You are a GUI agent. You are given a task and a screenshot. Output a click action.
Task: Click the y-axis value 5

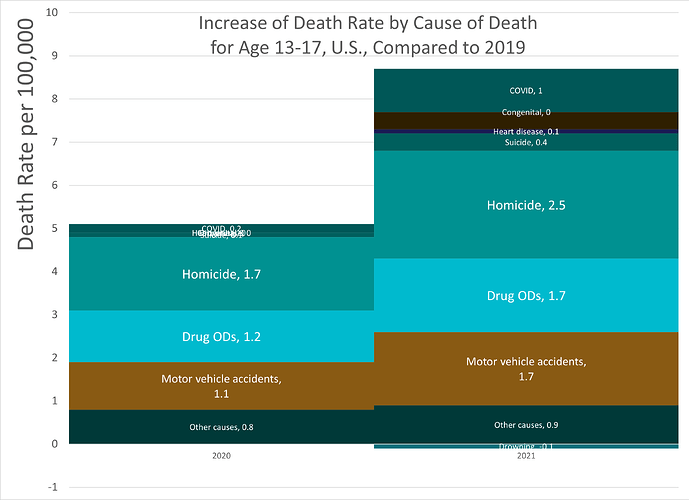coord(54,228)
